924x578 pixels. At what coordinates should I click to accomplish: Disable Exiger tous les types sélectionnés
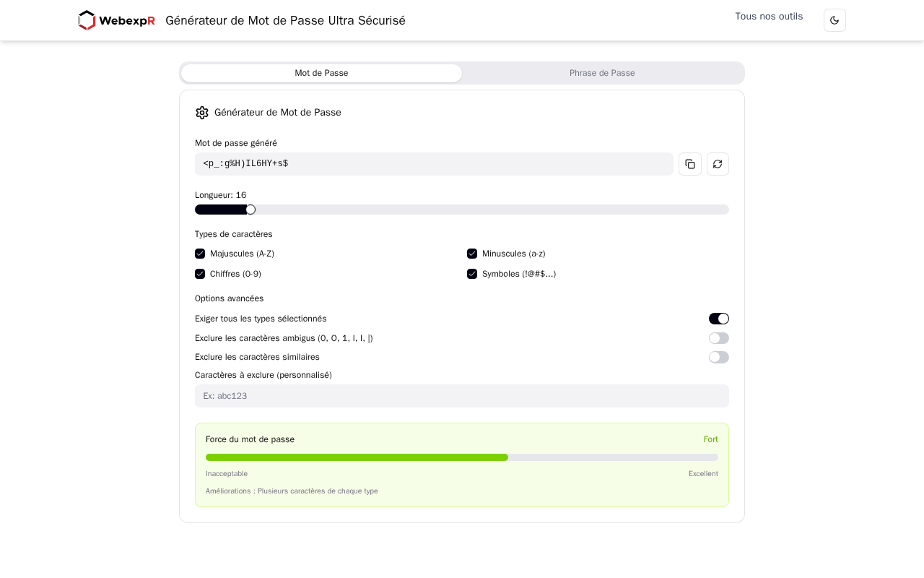[719, 319]
